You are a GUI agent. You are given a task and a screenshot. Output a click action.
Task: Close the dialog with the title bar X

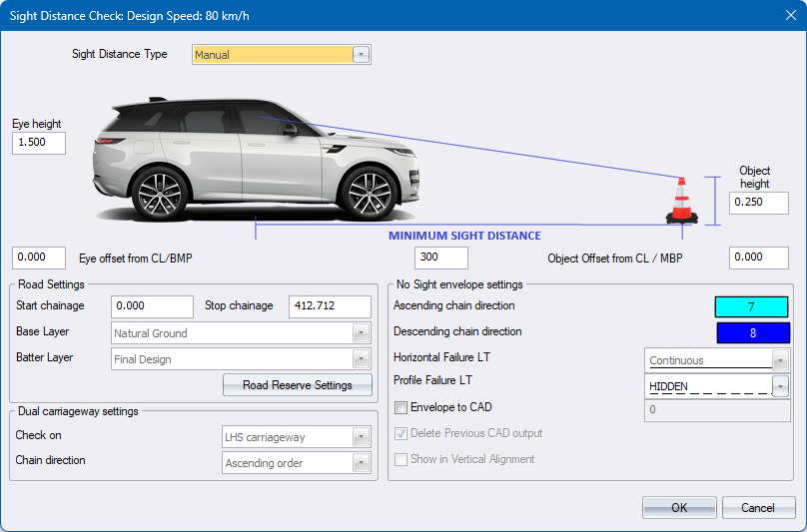[782, 16]
